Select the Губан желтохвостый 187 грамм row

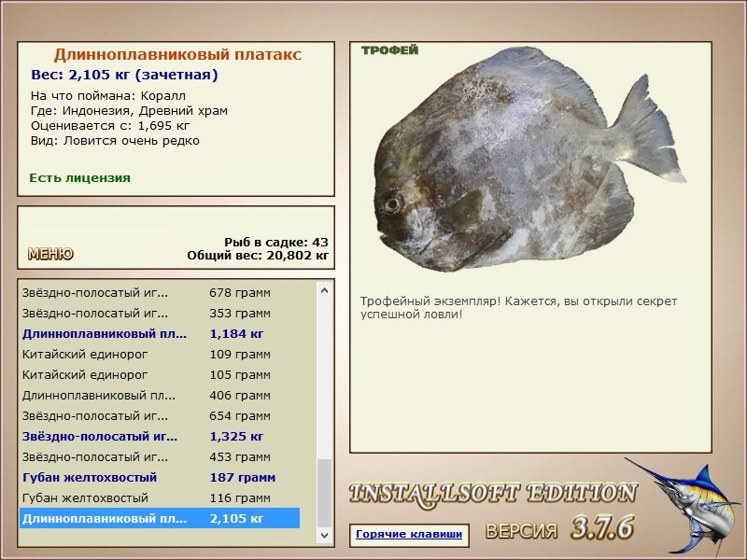pos(160,477)
